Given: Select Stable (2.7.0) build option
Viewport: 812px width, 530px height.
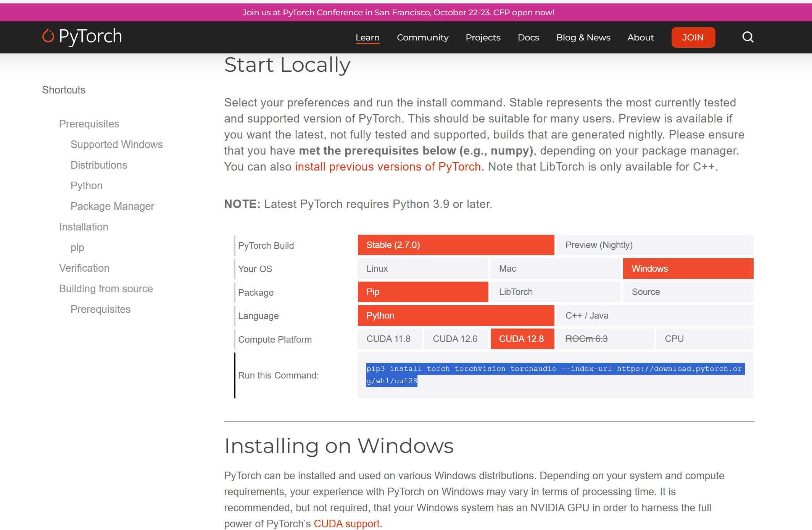Looking at the screenshot, I should click(456, 245).
